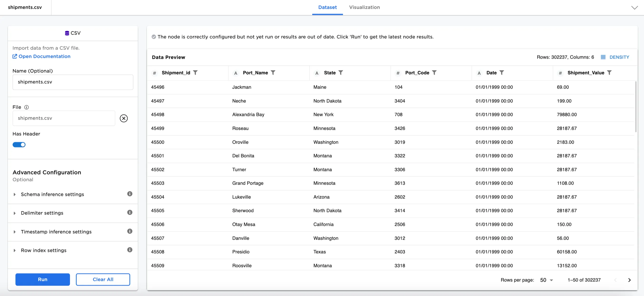Click info icon beside Delimiter settings
This screenshot has height=296, width=644.
(x=129, y=212)
